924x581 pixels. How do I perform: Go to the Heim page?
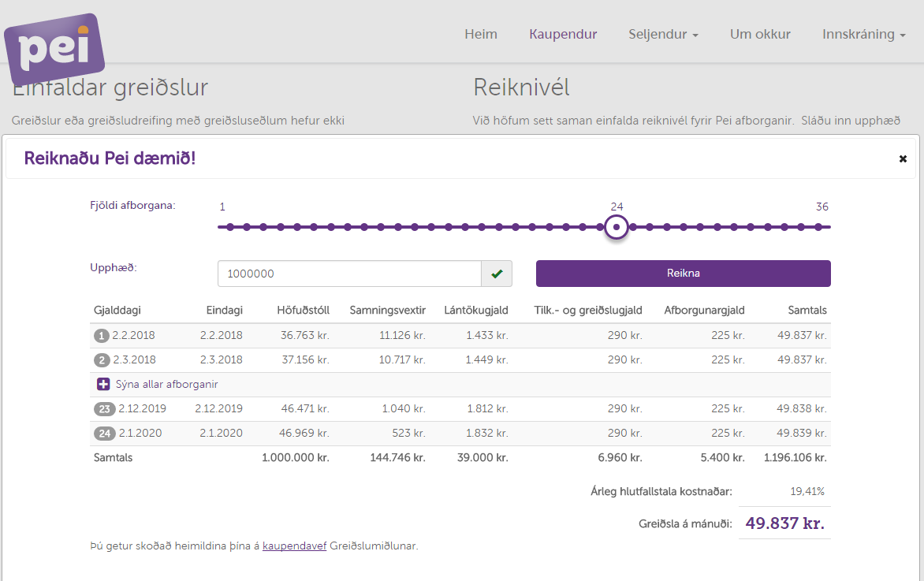coord(480,34)
